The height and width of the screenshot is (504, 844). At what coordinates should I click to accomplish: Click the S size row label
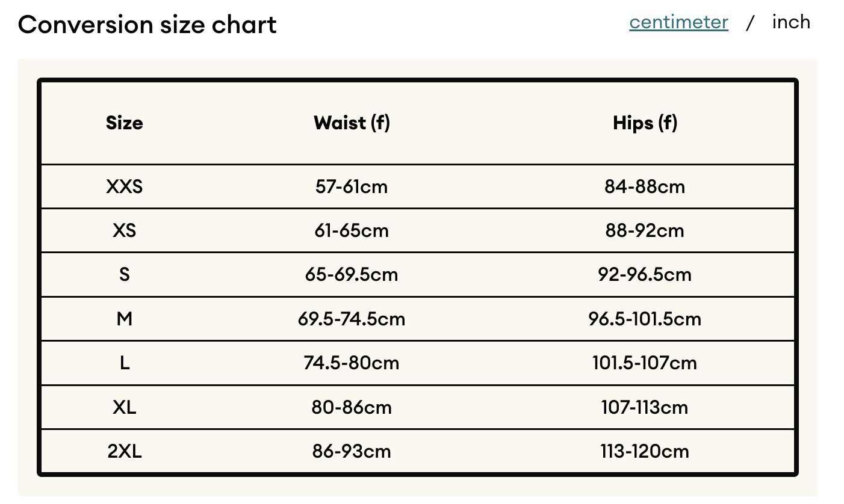125,275
